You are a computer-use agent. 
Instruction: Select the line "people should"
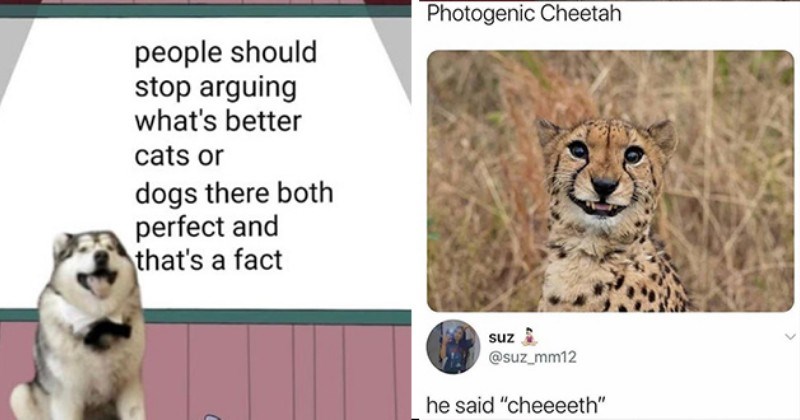[x=226, y=53]
